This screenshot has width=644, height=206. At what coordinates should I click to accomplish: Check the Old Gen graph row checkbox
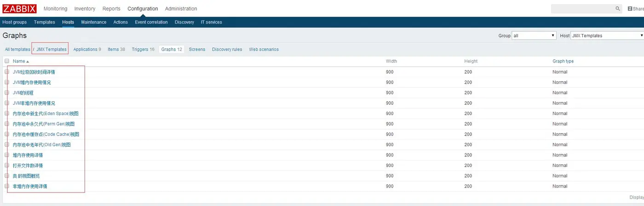point(7,144)
